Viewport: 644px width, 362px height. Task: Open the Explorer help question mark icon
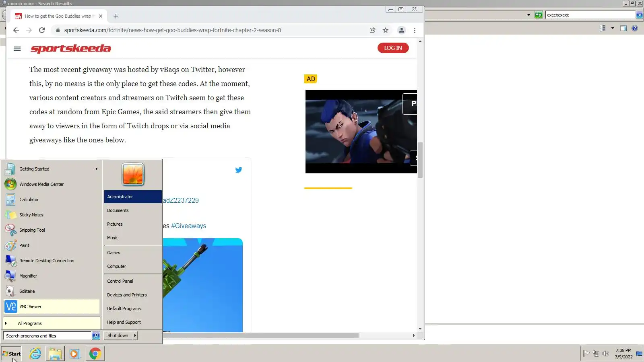tap(635, 28)
